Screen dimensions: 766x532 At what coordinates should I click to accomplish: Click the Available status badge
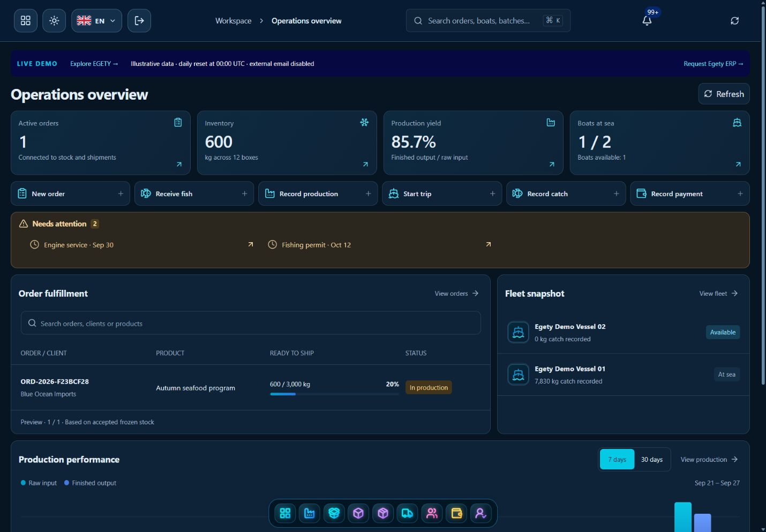click(723, 332)
